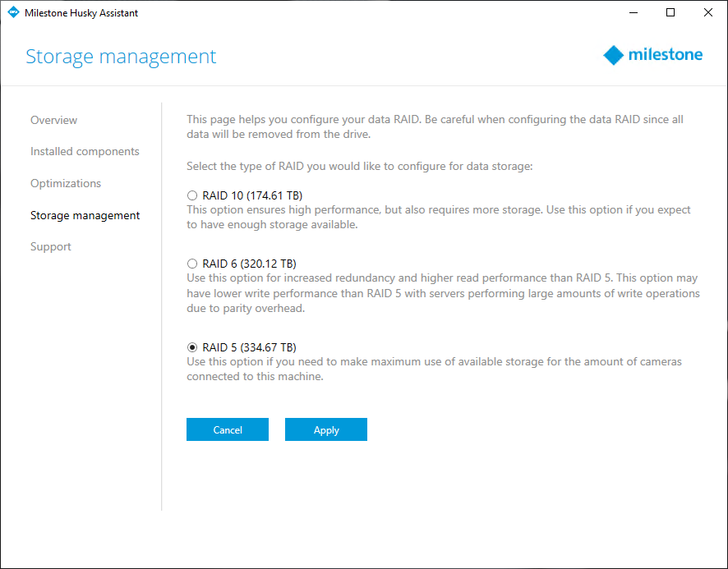Minimize the Husky Assistant window
Image resolution: width=728 pixels, height=569 pixels.
[634, 12]
